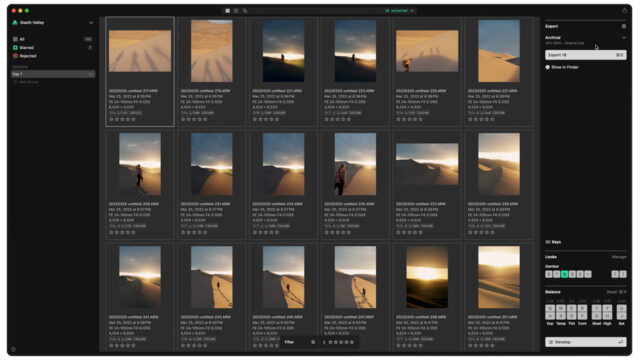The image size is (640, 360).
Task: Click the A key to lower Exp
Action: [x=550, y=316]
